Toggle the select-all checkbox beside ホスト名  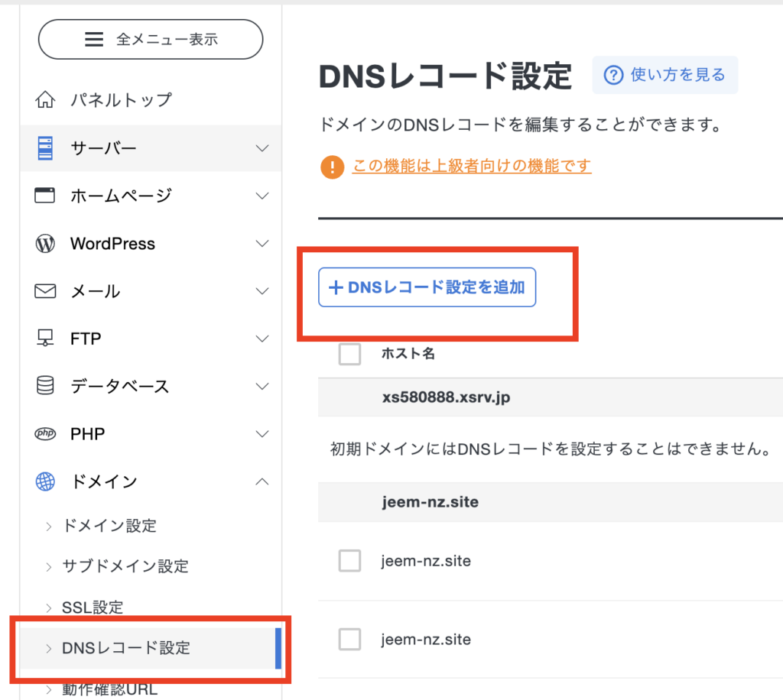[349, 354]
